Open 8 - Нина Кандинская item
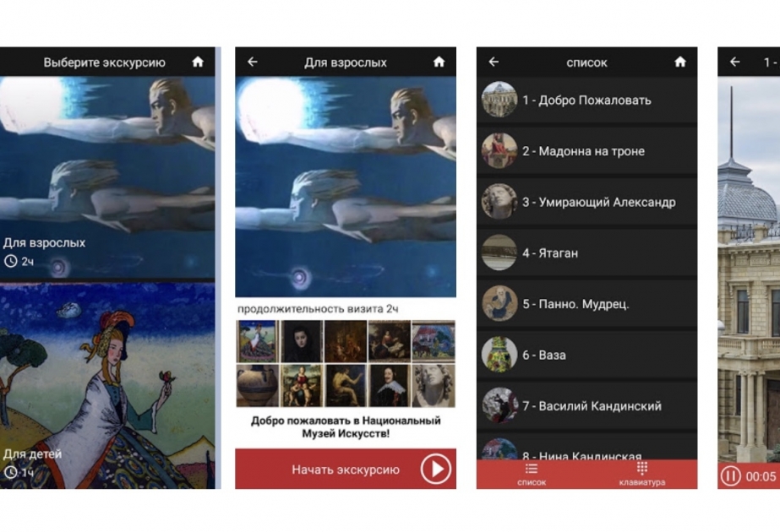 tap(587, 447)
